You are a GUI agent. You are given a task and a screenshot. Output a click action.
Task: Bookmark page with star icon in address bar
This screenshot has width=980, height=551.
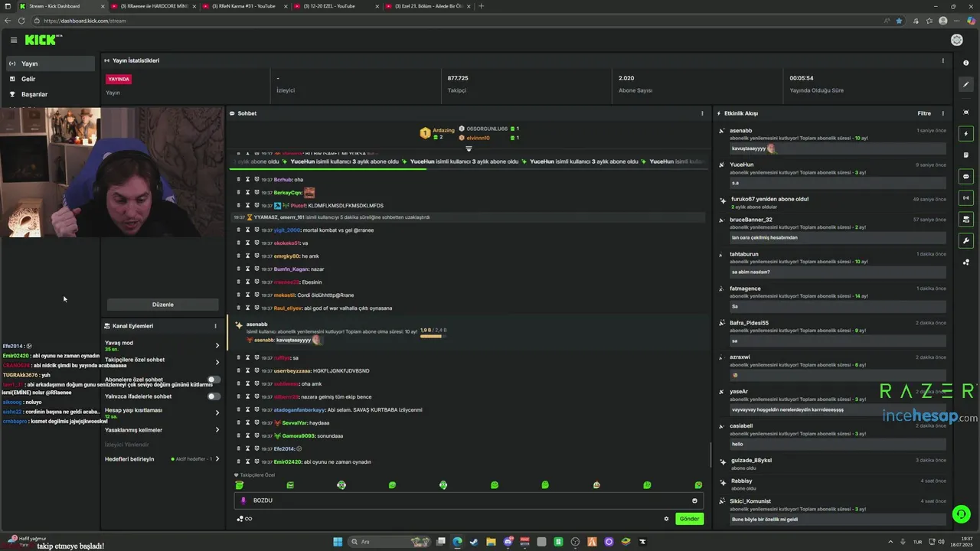point(899,21)
